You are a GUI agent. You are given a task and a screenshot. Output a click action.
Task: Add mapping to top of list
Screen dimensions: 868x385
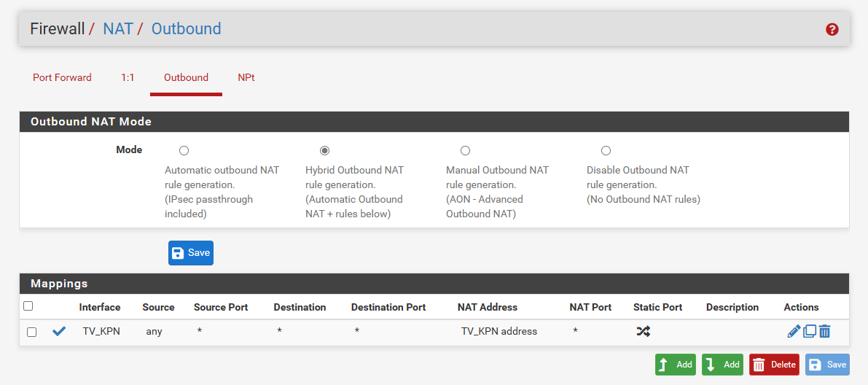[x=675, y=365]
